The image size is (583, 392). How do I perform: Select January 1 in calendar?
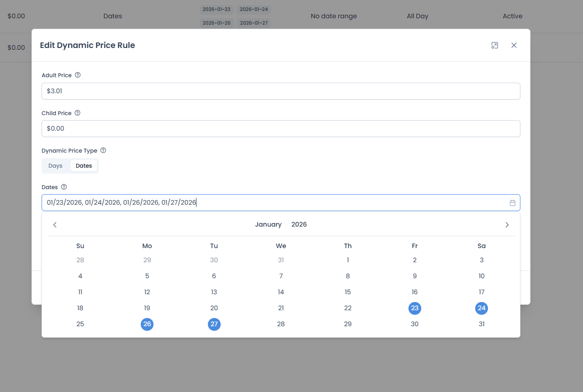point(348,260)
